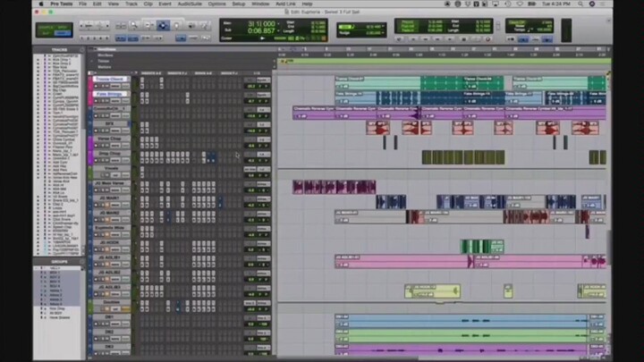Screen dimensions: 644x362
Task: Click the Vocals track name button
Action: coord(111,168)
